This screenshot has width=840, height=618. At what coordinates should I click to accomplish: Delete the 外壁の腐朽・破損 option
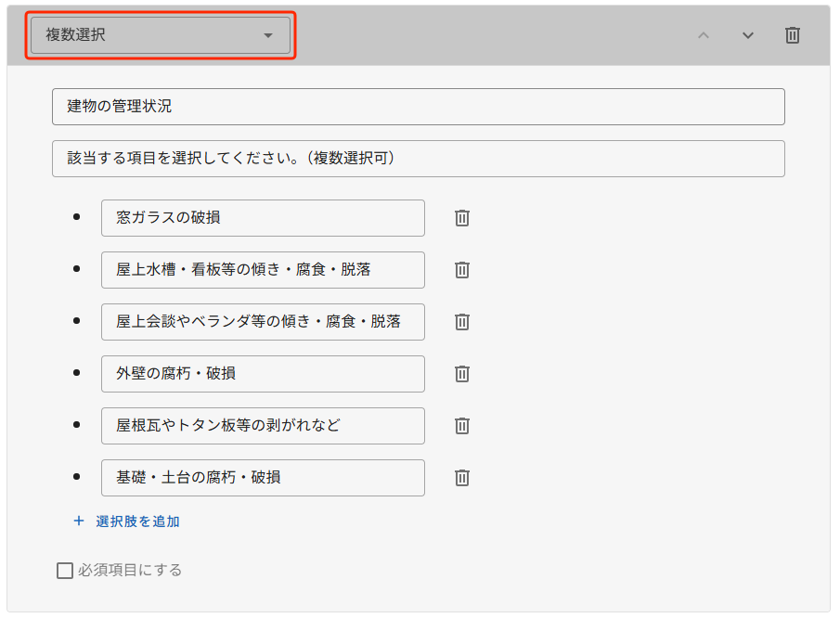point(462,374)
